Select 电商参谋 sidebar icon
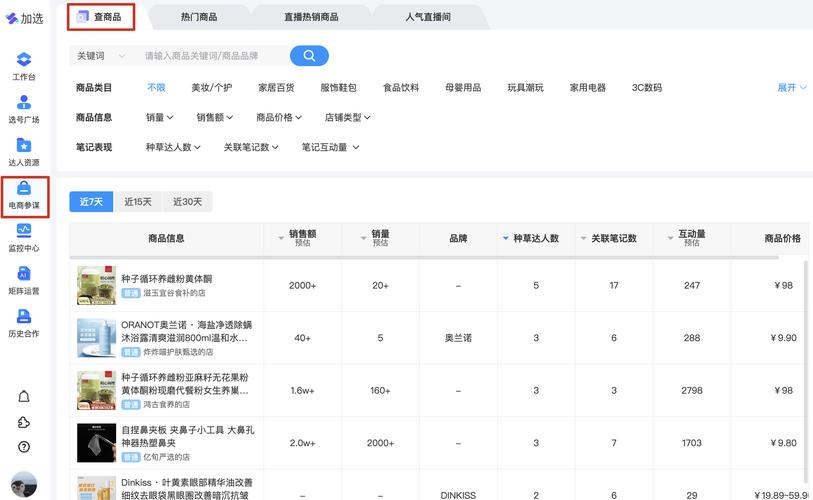 (24, 195)
